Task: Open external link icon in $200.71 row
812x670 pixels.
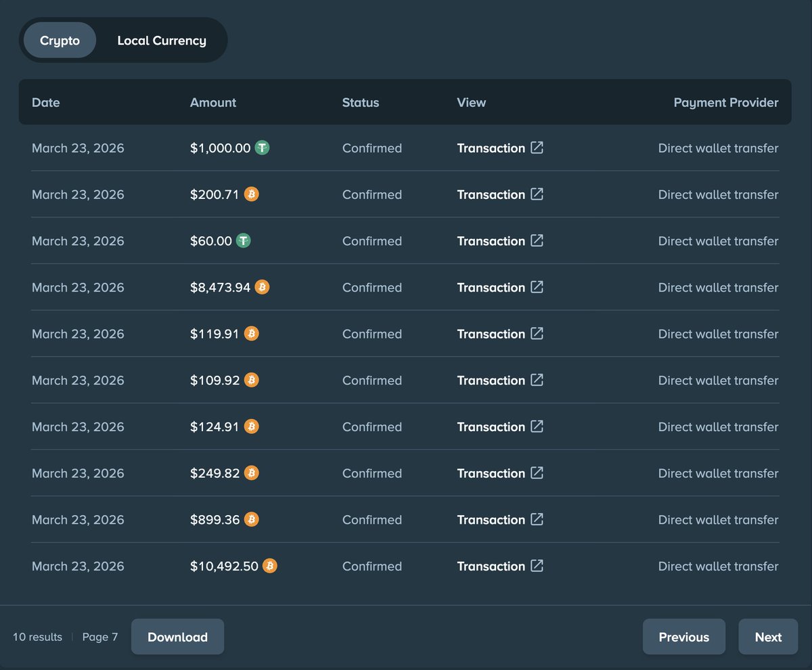Action: tap(537, 194)
